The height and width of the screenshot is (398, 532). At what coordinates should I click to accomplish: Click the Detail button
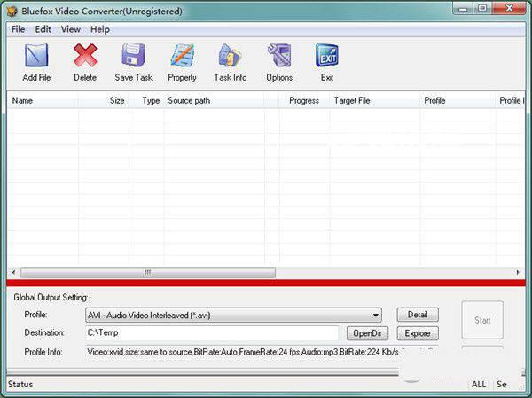(x=418, y=315)
